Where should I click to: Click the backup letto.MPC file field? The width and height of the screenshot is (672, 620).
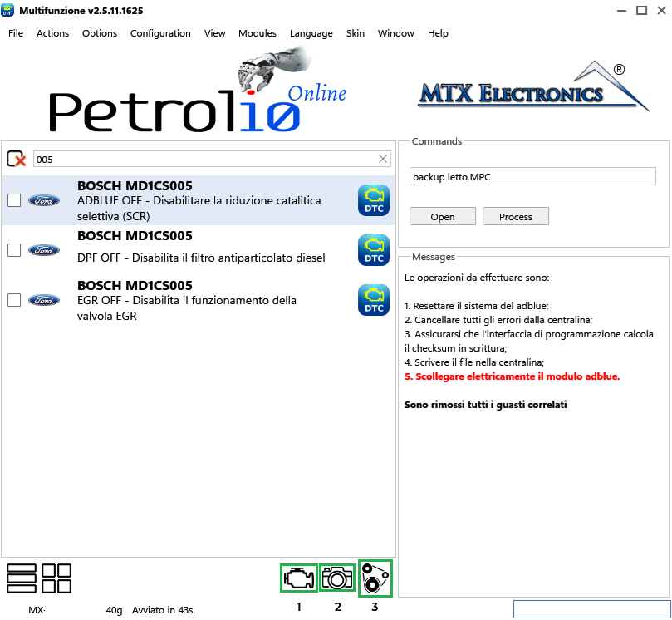click(532, 177)
